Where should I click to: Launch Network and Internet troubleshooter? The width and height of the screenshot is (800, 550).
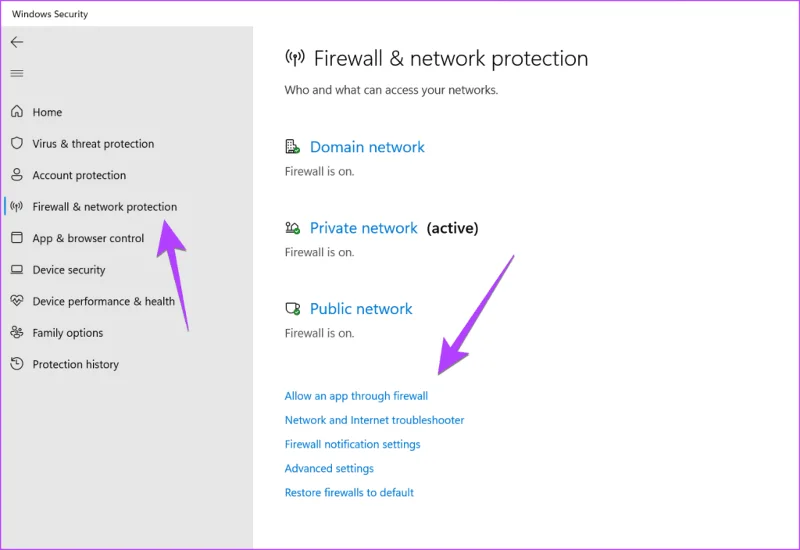(x=374, y=420)
